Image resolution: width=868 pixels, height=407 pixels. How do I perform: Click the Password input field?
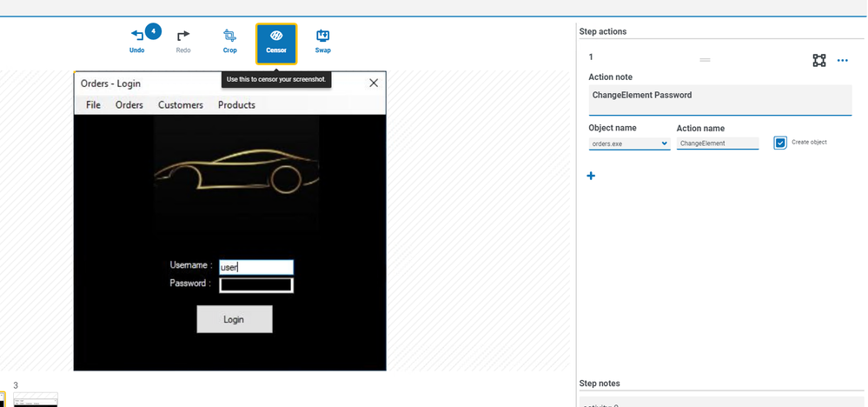[256, 284]
